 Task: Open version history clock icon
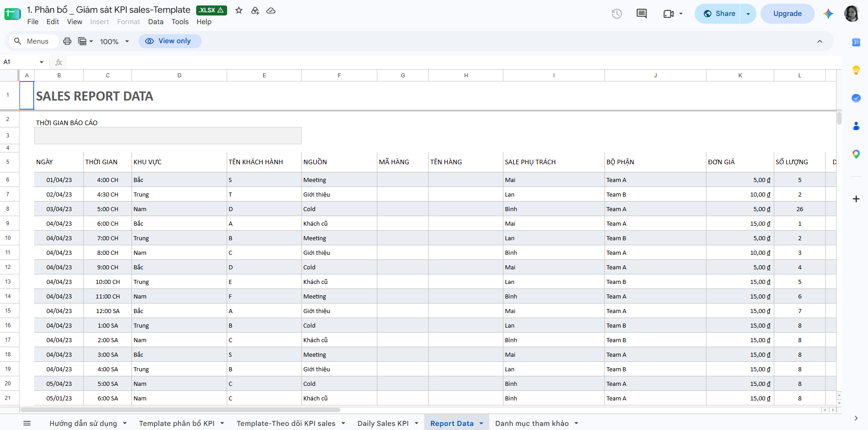(x=617, y=14)
